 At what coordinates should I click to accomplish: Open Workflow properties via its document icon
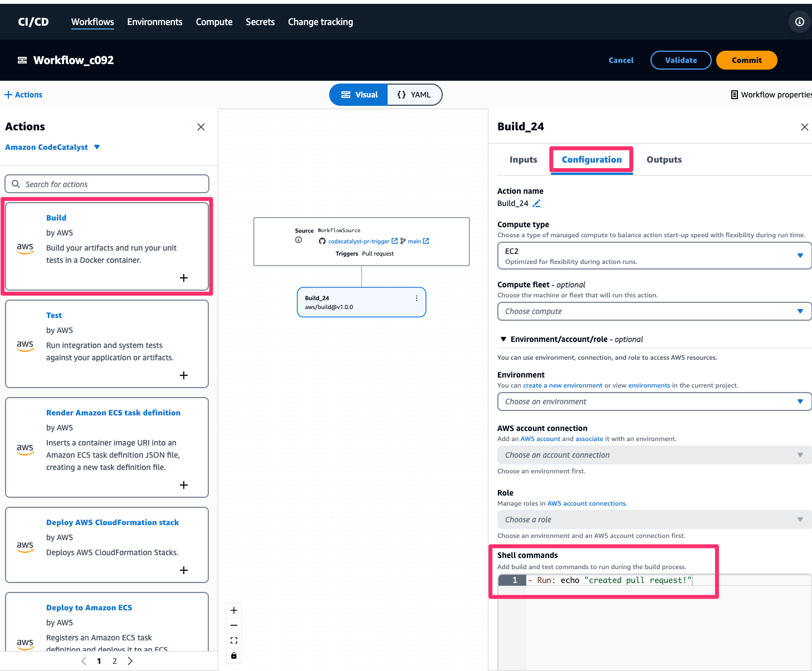(735, 95)
